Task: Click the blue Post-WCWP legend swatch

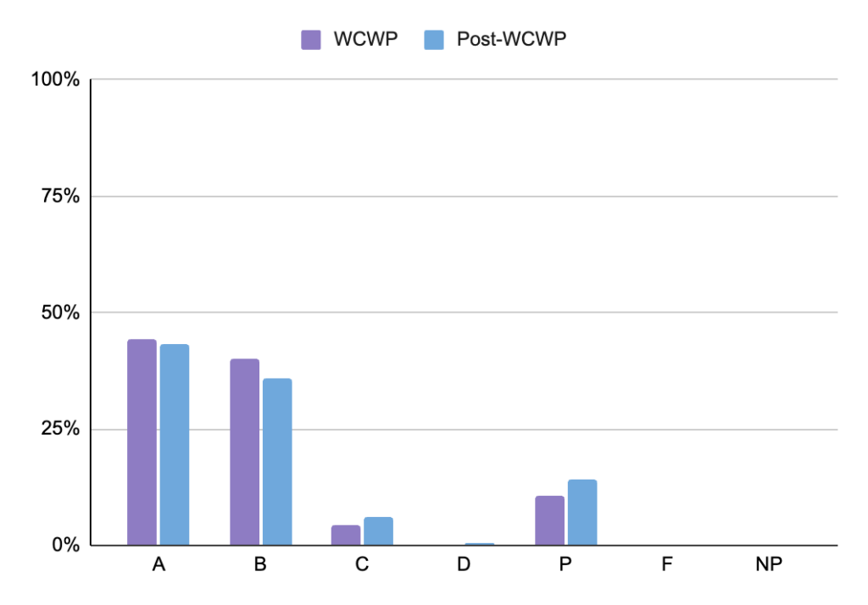Action: coord(432,39)
